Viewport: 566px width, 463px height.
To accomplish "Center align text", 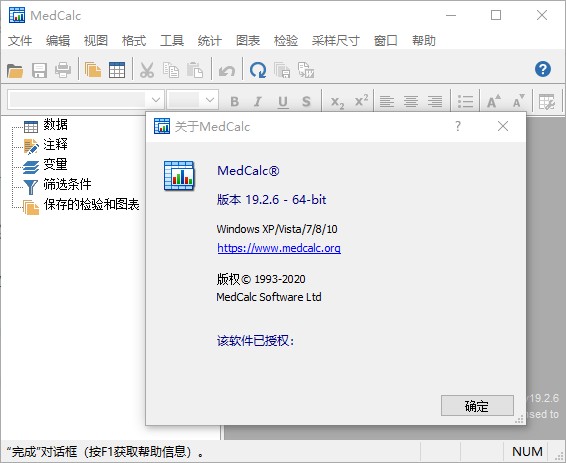I will click(x=411, y=102).
